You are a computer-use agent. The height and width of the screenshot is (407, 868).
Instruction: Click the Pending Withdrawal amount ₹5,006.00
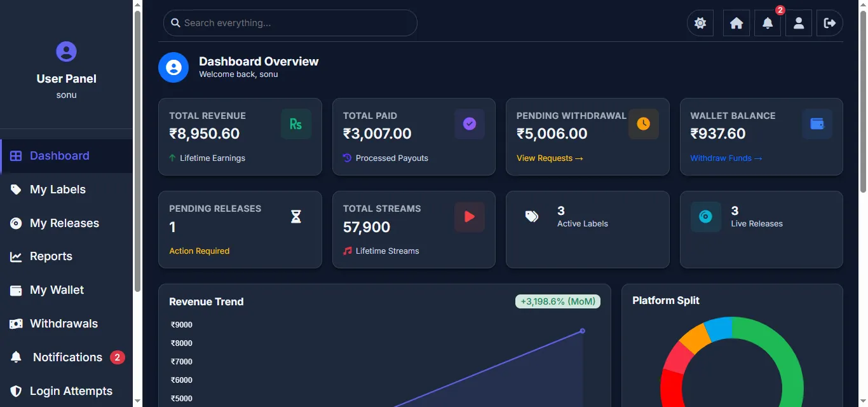point(552,134)
